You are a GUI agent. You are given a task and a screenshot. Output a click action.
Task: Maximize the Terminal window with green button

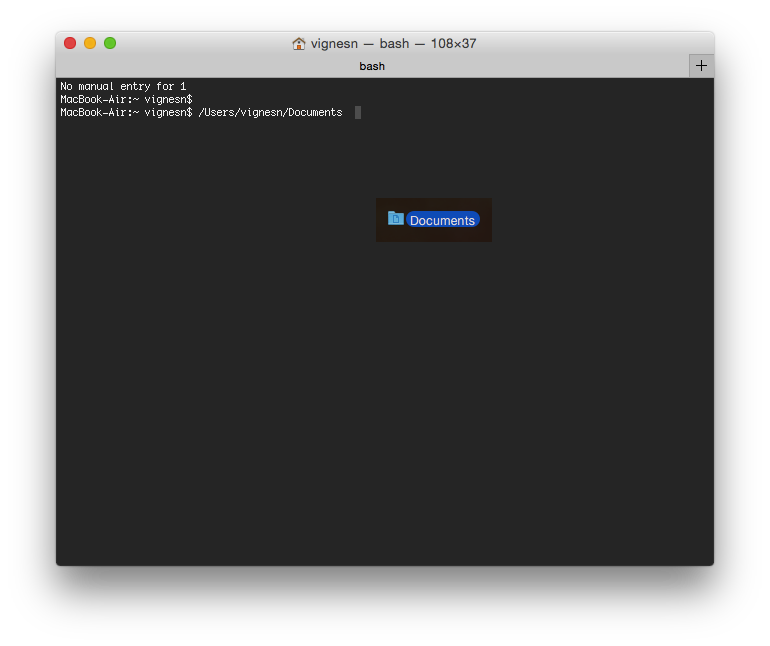pos(110,43)
